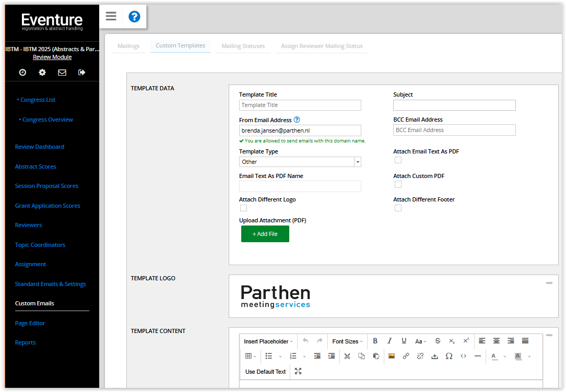The width and height of the screenshot is (566, 392).
Task: Expand the Insert Placeholder dropdown
Action: click(268, 341)
